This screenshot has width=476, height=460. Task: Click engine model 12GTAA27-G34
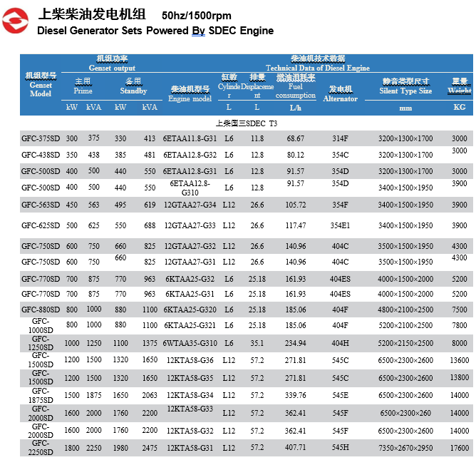(190, 205)
